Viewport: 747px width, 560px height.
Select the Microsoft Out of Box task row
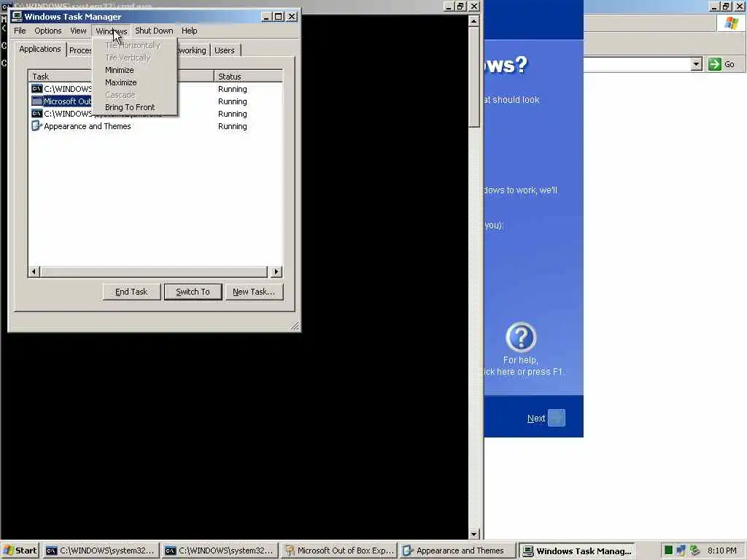155,101
